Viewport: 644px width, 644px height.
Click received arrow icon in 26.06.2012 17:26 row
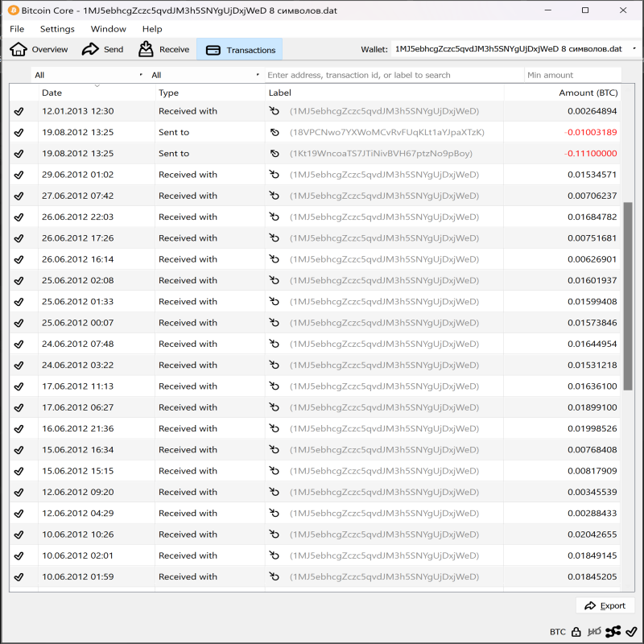tap(274, 237)
